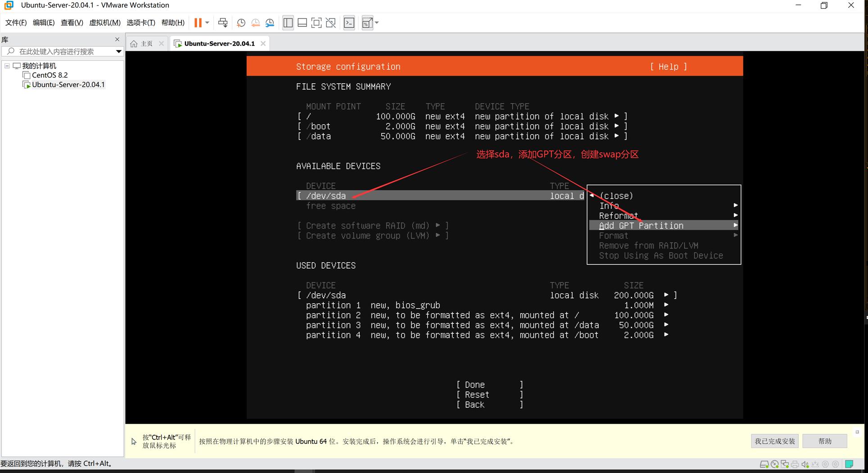The height and width of the screenshot is (473, 868).
Task: Open the 编辑(E) menu
Action: coord(44,23)
